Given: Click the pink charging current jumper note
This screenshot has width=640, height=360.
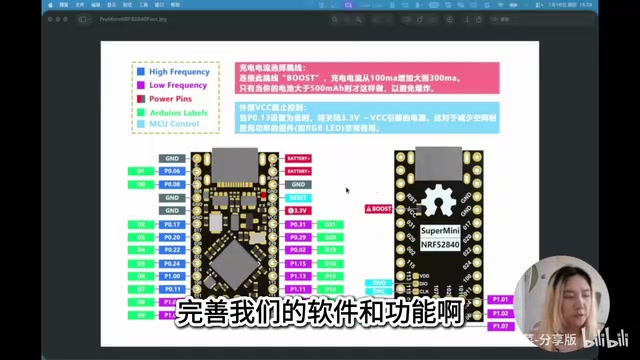Looking at the screenshot, I should click(367, 78).
